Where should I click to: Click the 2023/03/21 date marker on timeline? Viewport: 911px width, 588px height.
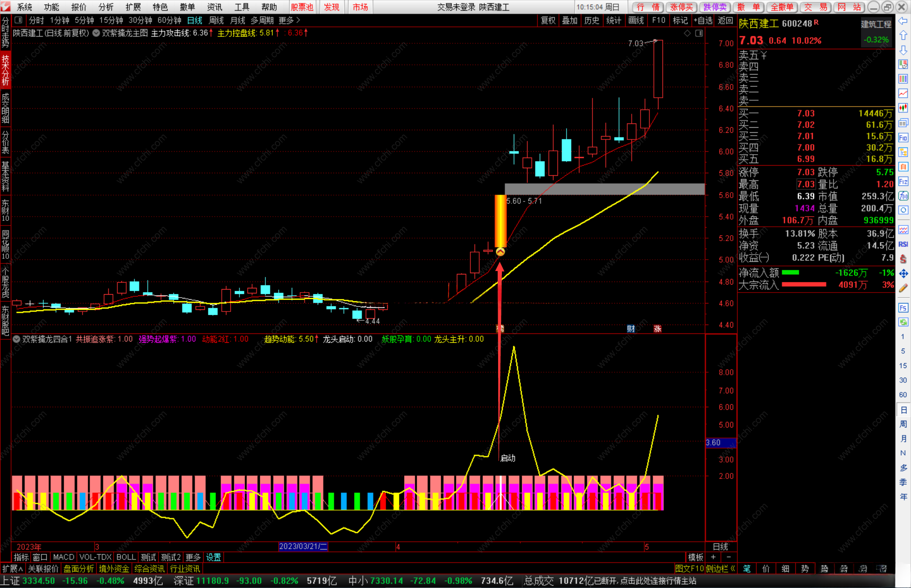(303, 547)
